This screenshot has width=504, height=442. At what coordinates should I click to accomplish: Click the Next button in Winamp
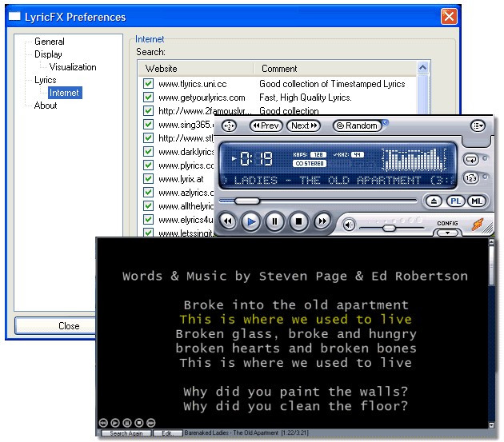[x=304, y=125]
